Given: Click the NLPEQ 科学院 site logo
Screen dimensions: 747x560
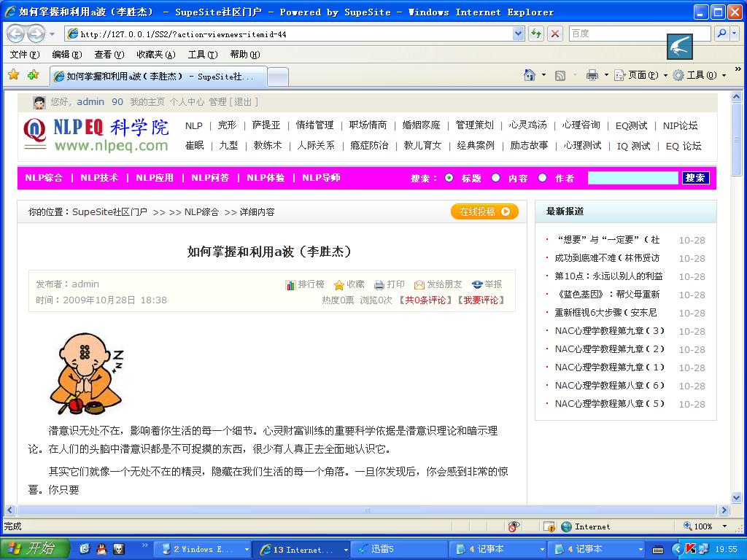Looking at the screenshot, I should pos(96,135).
